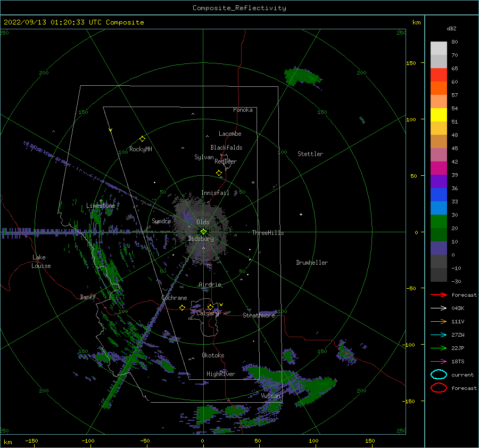479x448 pixels.
Task: Click the Sundre label on map
Action: (x=161, y=221)
